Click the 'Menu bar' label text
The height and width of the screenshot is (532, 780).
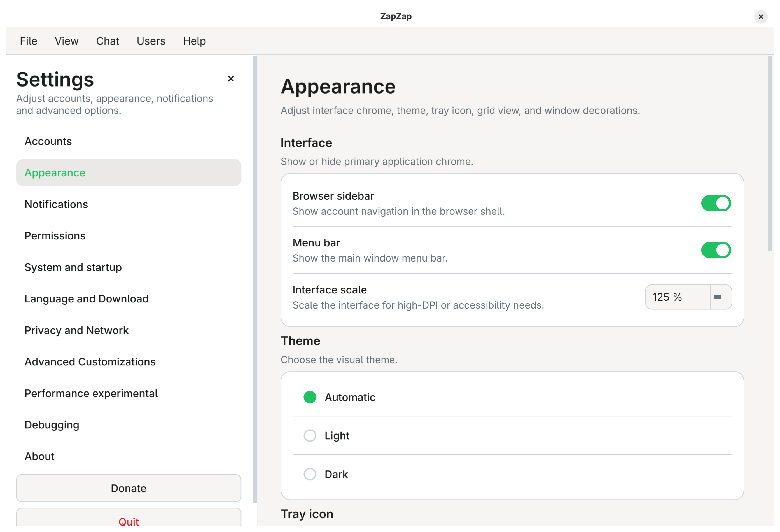point(316,243)
